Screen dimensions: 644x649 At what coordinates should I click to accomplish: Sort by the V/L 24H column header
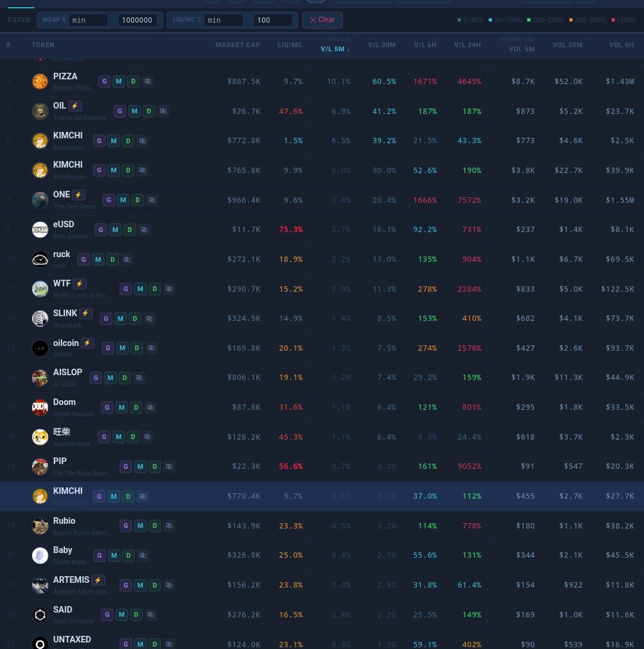point(467,45)
